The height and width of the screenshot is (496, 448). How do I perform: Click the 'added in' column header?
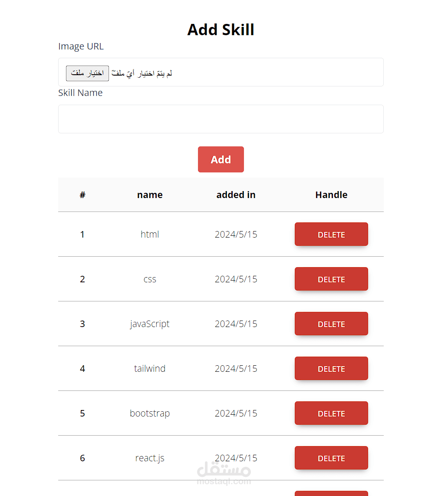[x=236, y=195]
